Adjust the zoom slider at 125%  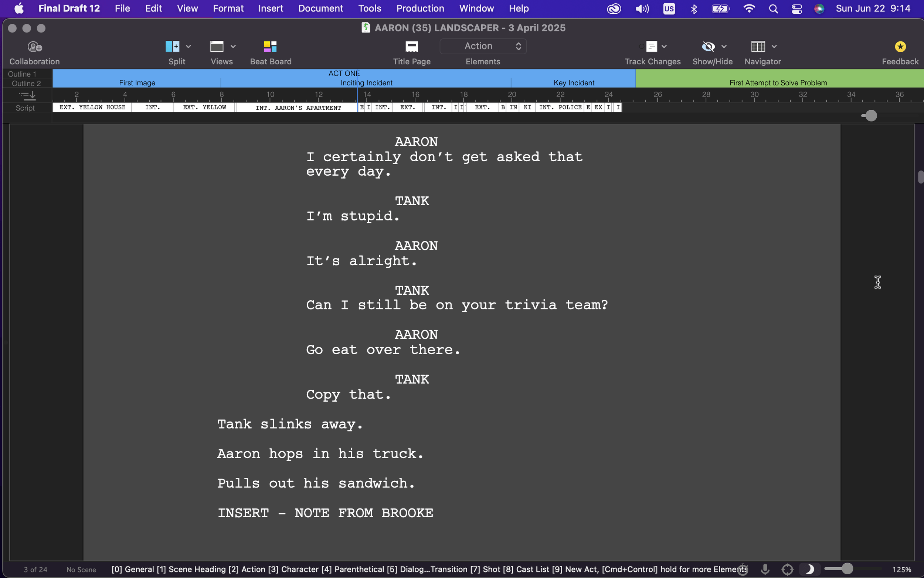847,569
